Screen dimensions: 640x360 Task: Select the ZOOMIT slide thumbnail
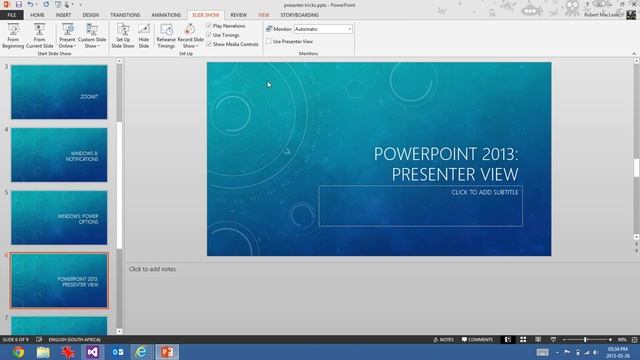tap(59, 92)
